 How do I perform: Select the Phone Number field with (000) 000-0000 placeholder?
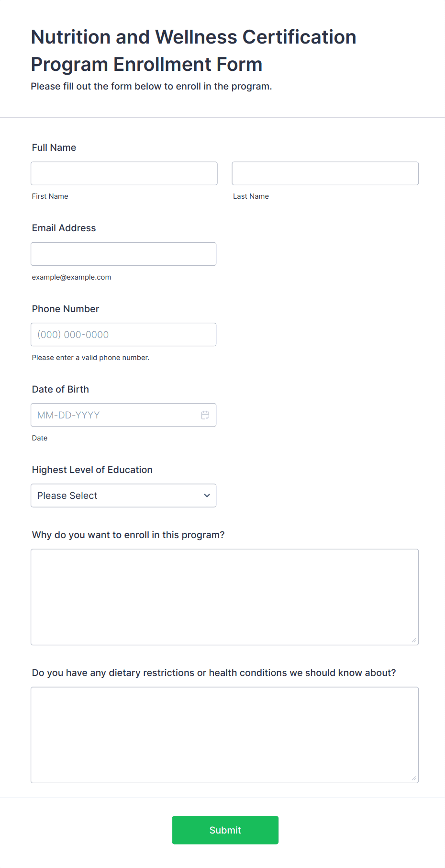tap(123, 335)
